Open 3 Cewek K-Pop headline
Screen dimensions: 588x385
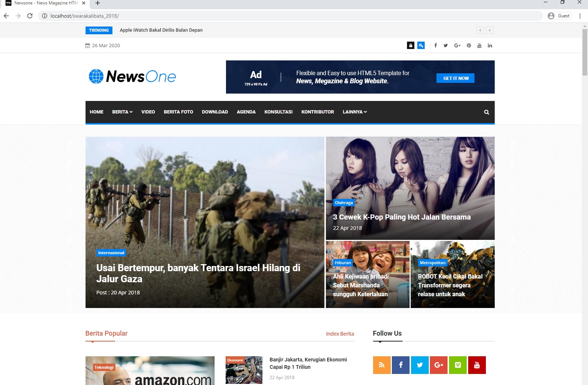point(402,217)
